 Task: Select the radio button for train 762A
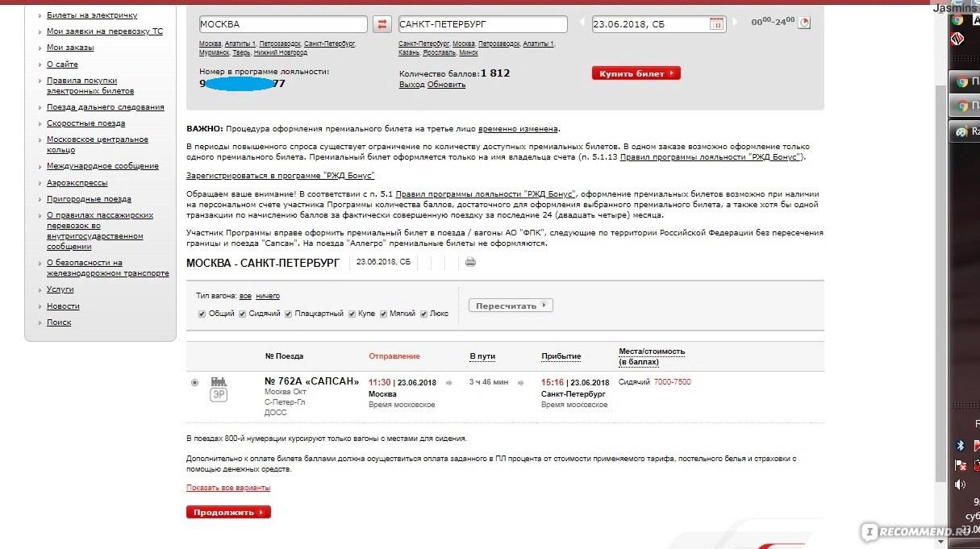click(194, 382)
